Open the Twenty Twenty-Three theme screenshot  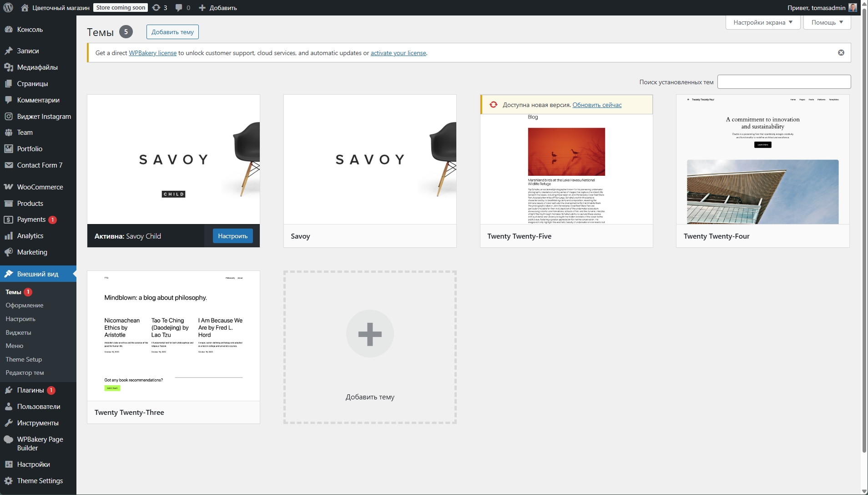(173, 336)
